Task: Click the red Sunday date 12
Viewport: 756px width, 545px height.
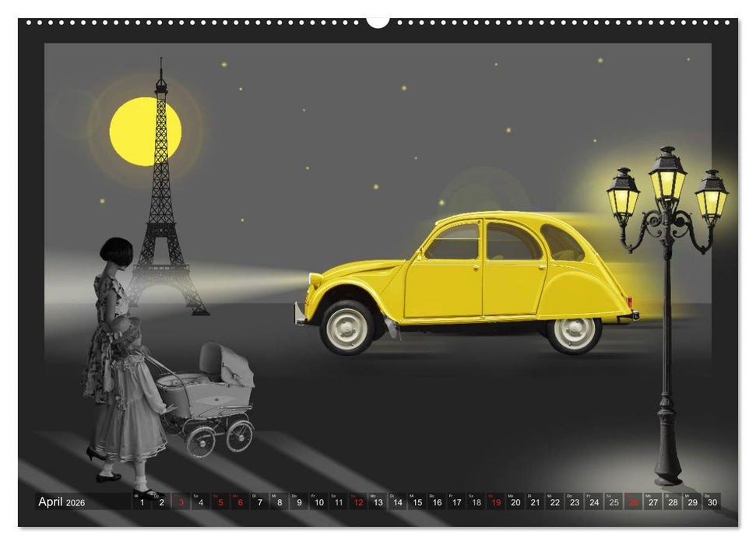Action: point(357,502)
